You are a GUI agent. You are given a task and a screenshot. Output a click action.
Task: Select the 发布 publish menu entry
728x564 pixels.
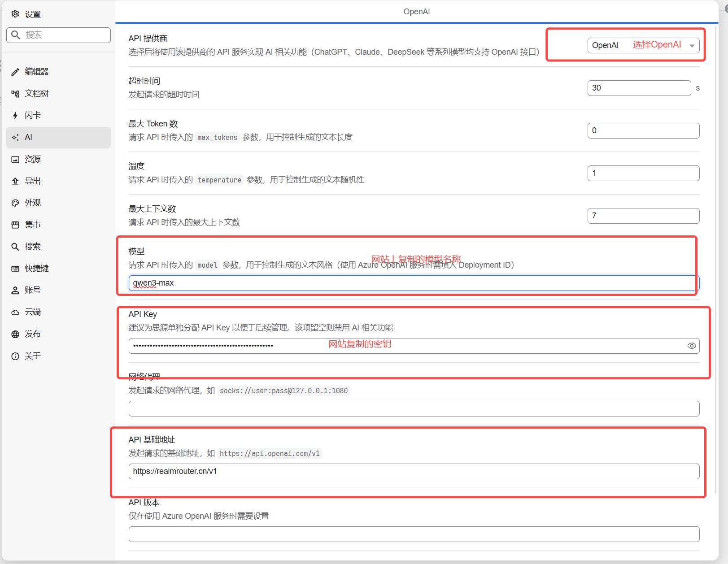(15, 334)
